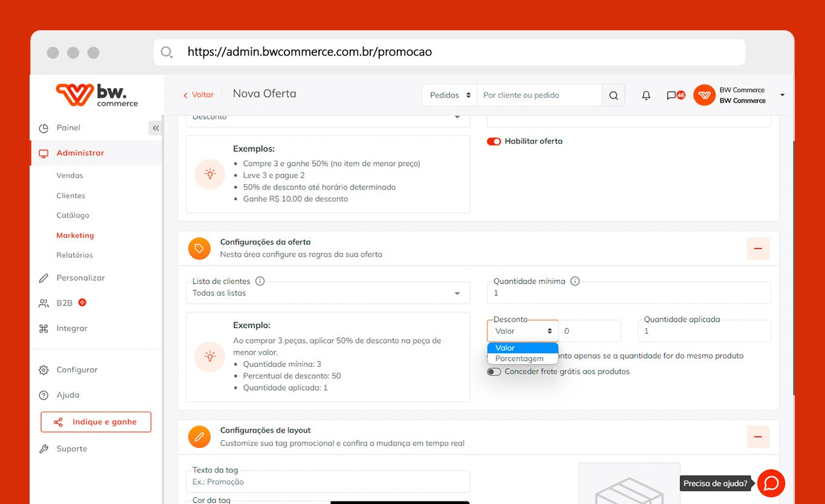The width and height of the screenshot is (825, 504).
Task: Collapse the Configurações da oferta section
Action: [x=758, y=248]
